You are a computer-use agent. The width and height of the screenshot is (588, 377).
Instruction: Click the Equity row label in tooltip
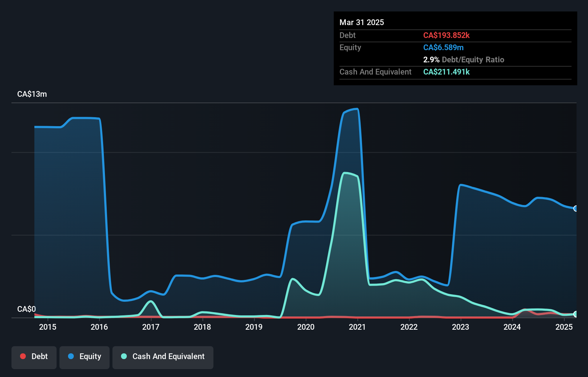(350, 47)
